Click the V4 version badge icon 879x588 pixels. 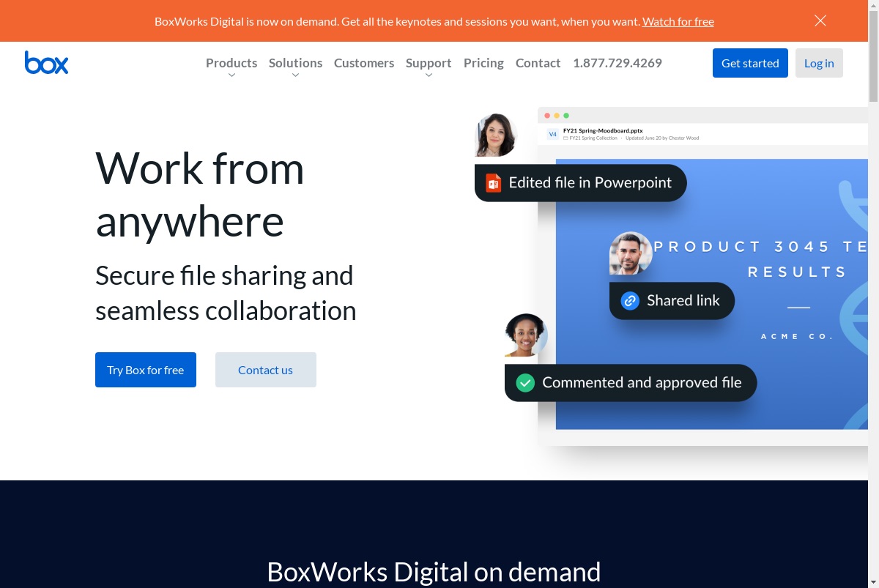[x=553, y=134]
